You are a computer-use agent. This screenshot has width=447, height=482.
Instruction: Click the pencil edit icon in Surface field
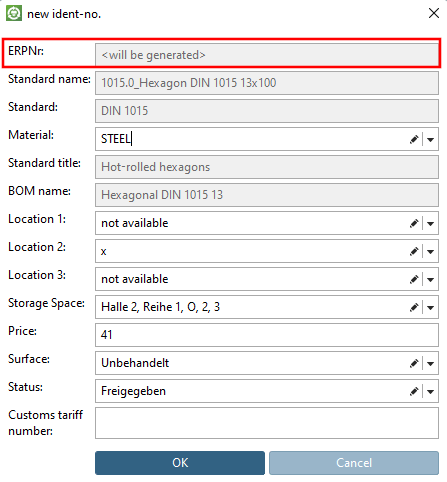[414, 363]
